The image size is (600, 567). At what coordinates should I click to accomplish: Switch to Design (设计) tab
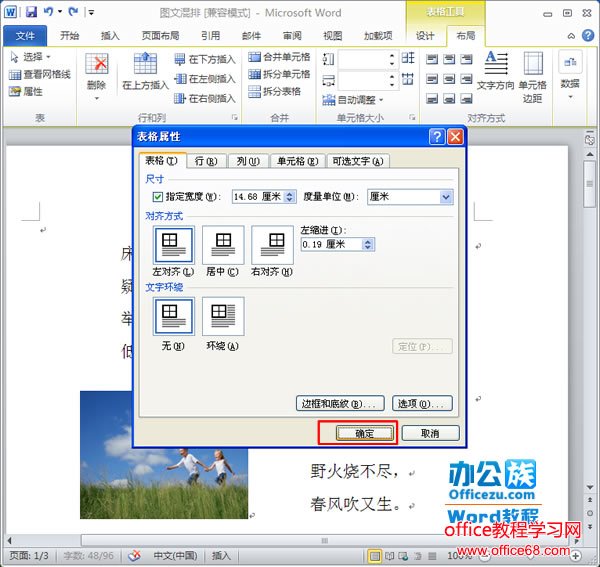[425, 36]
